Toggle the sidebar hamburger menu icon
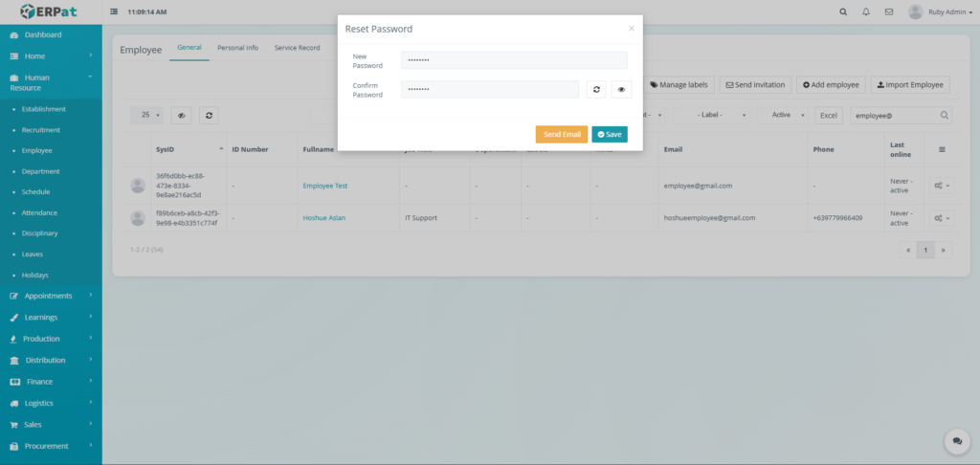 114,11
